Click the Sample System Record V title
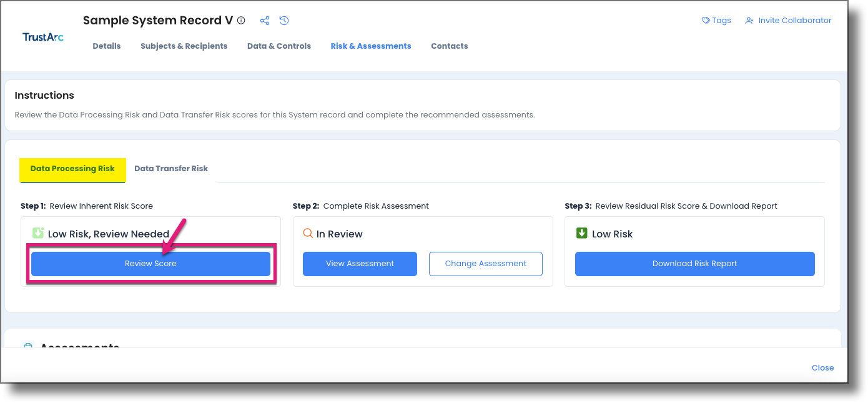Image resolution: width=868 pixels, height=403 pixels. point(158,21)
